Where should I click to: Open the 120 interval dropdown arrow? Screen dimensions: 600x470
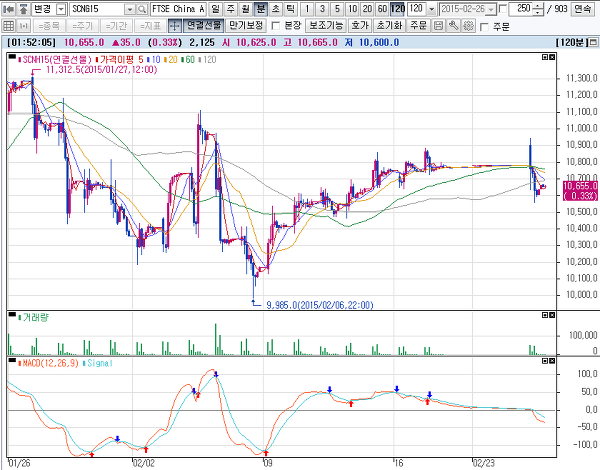(432, 9)
